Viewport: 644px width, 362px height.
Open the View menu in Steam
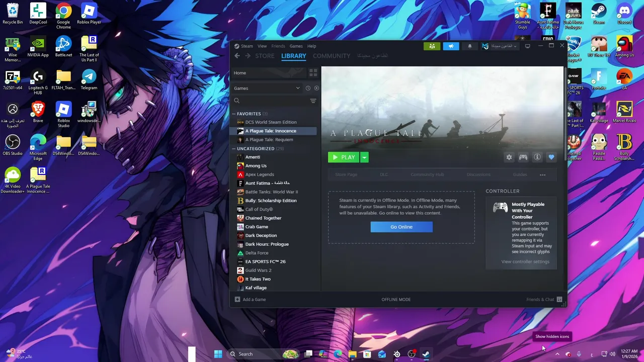(262, 46)
